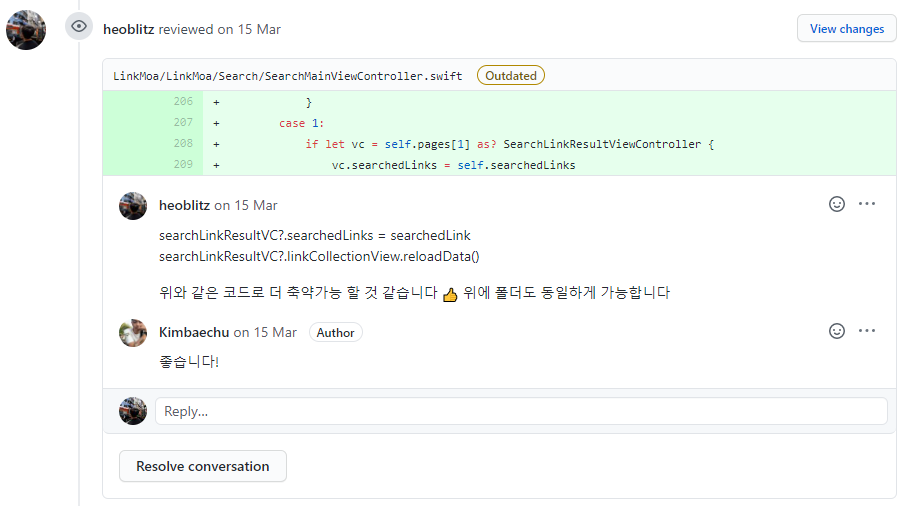This screenshot has height=506, width=909.
Task: Click the '15 Mar' timestamp on heoblitz's comment
Action: pyautogui.click(x=256, y=205)
